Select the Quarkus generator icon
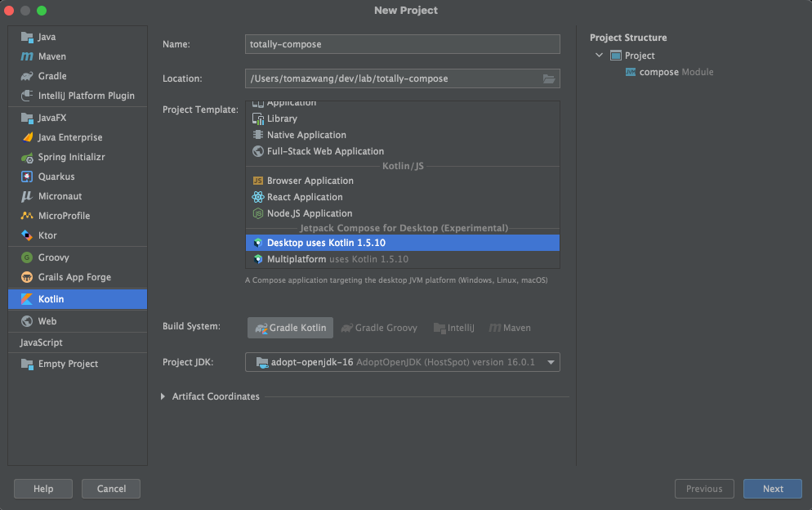The image size is (812, 510). pyautogui.click(x=27, y=177)
